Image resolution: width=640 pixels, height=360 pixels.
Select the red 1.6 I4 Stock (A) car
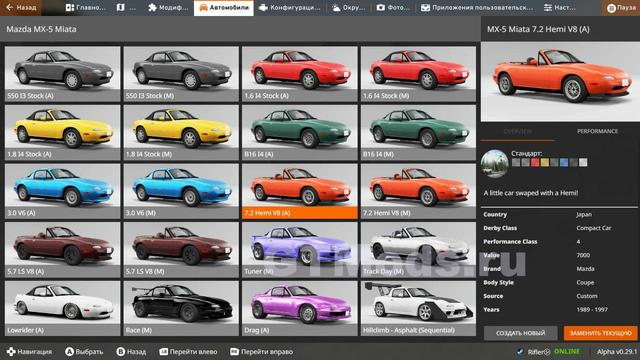pyautogui.click(x=300, y=74)
